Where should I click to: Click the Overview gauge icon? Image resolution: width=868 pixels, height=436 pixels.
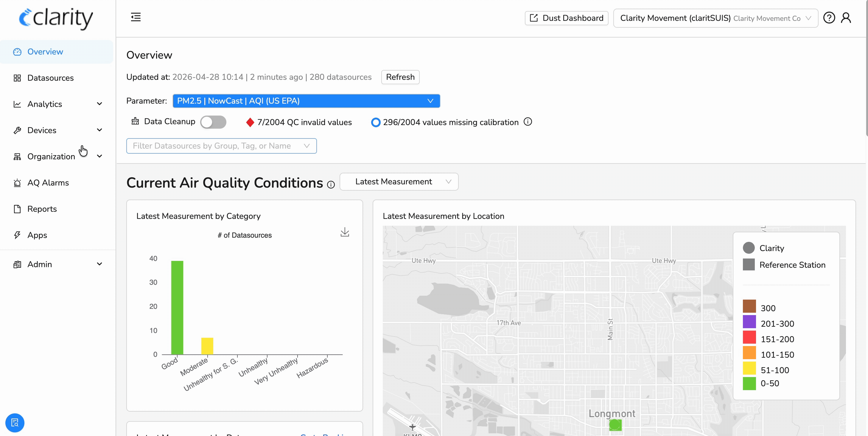pos(17,52)
